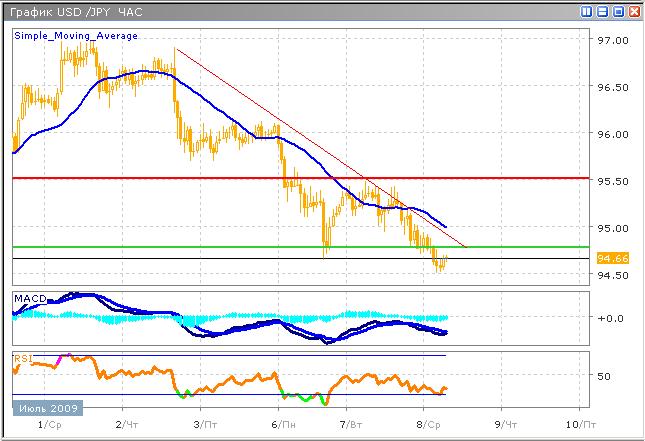Viewport: 645px width, 441px height.
Task: Click the vertical tile window icon
Action: pyautogui.click(x=587, y=11)
